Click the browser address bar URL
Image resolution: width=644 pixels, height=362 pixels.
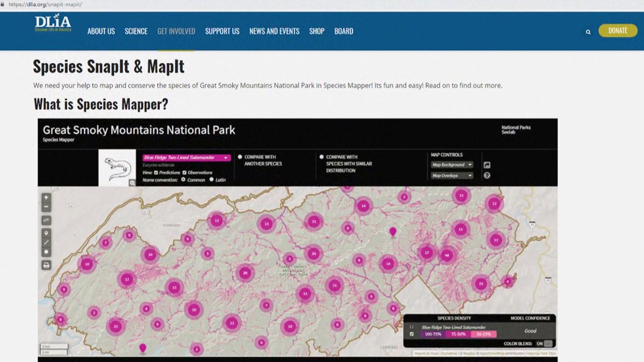point(45,4)
